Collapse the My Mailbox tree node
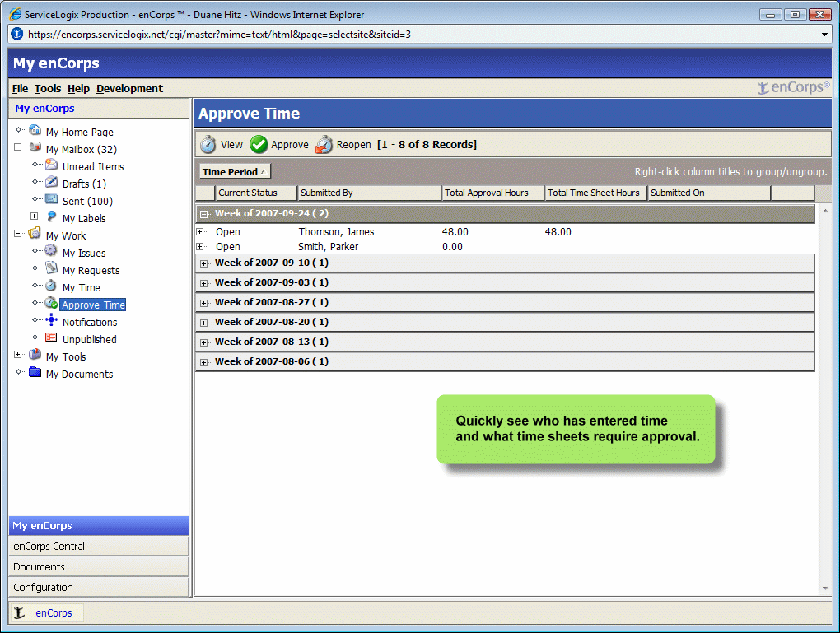This screenshot has width=840, height=633. tap(17, 147)
